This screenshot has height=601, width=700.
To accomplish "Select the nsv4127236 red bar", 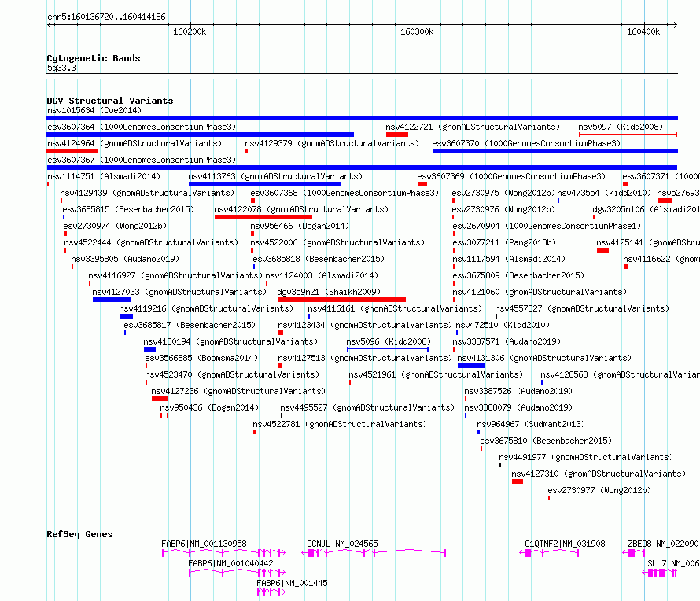I will (x=160, y=399).
